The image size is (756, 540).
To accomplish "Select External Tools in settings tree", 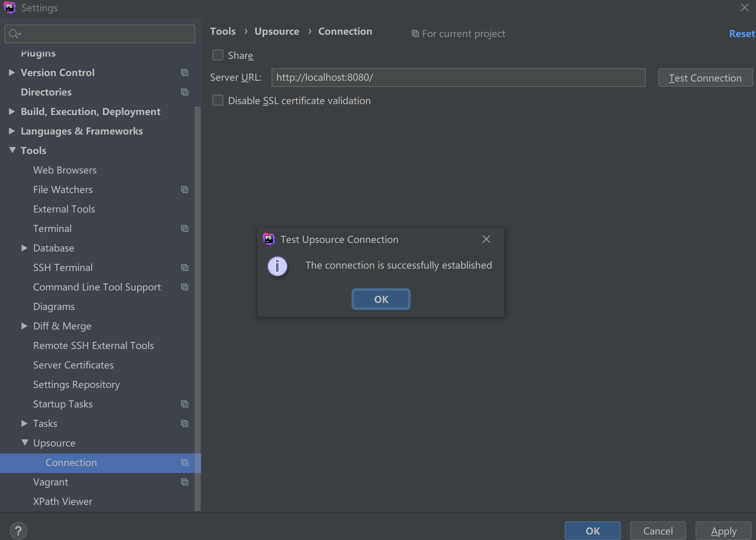I will tap(64, 209).
